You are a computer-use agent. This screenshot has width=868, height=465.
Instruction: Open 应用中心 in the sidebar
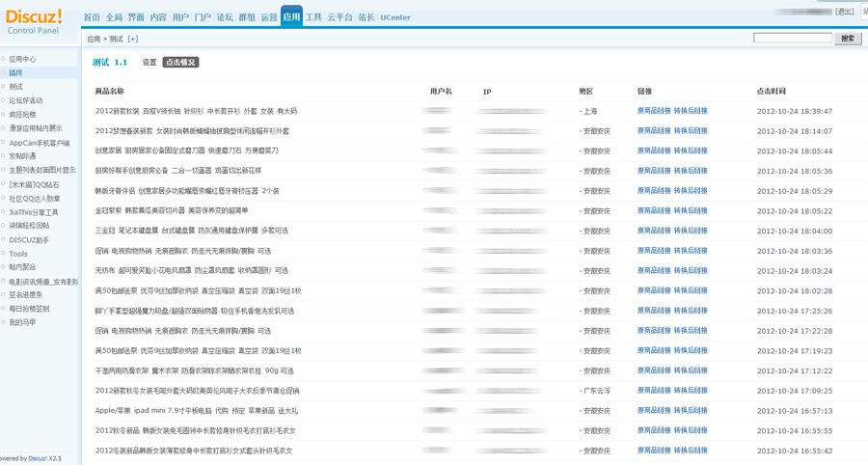(22, 59)
